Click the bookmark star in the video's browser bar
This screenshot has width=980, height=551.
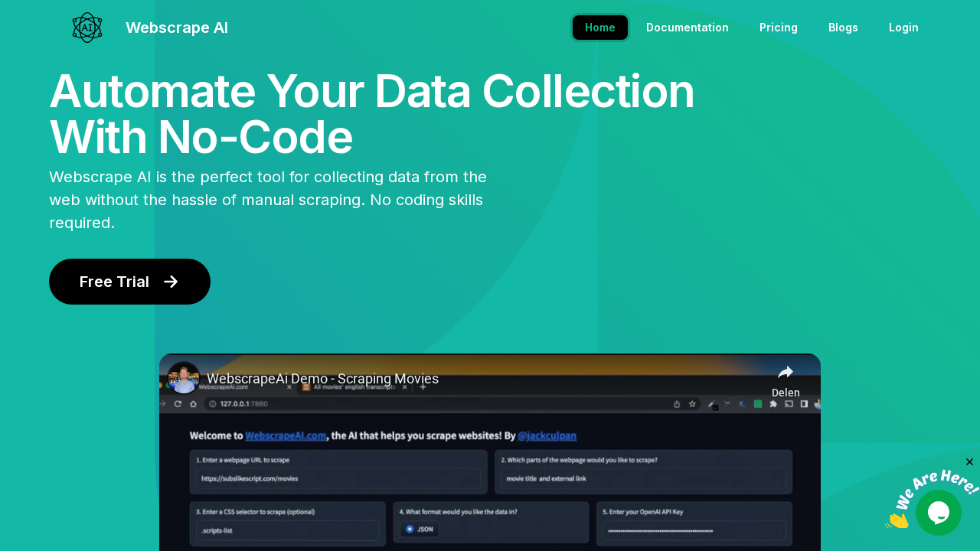[x=692, y=404]
